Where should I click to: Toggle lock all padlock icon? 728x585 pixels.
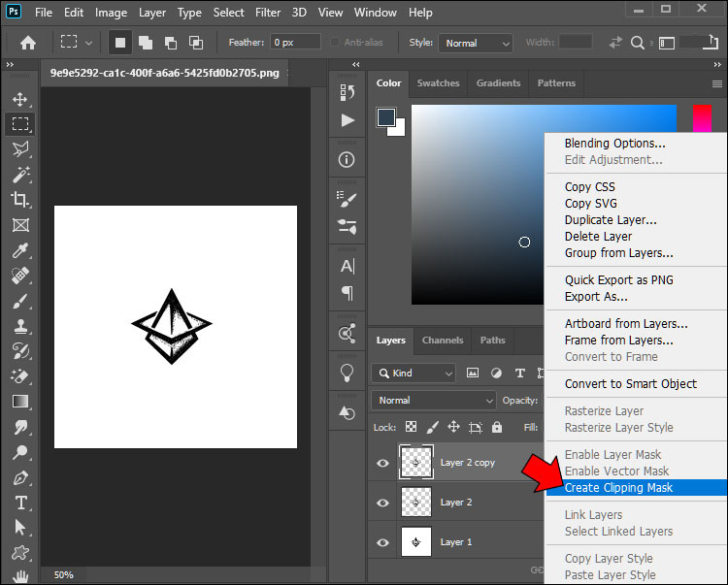(497, 427)
